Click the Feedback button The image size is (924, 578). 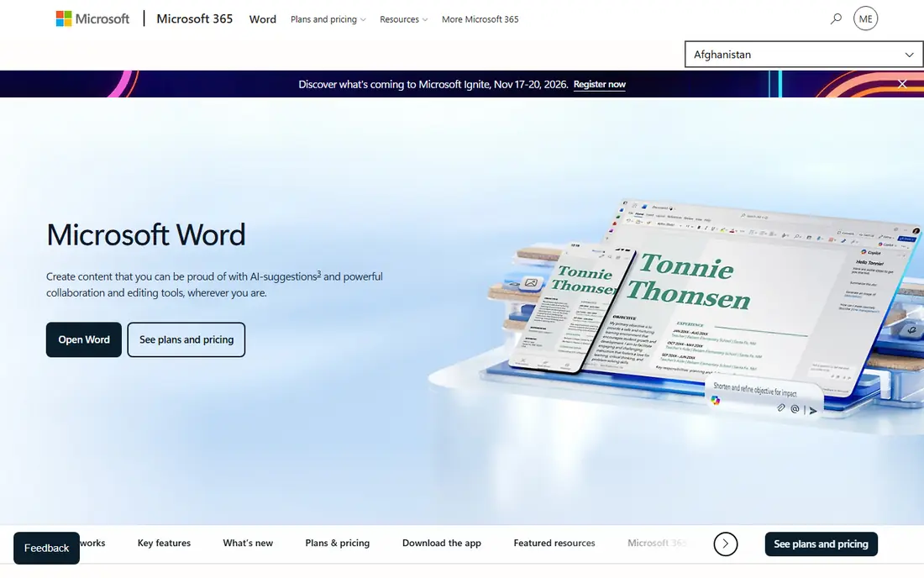click(x=46, y=548)
